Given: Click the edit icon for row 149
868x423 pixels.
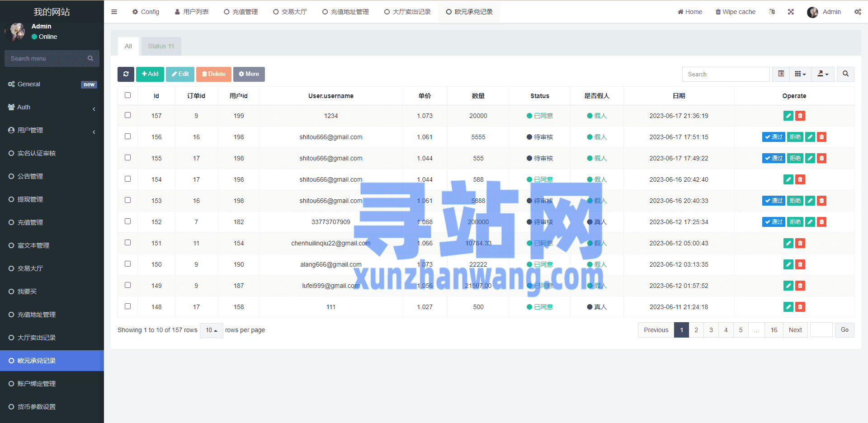Looking at the screenshot, I should tap(788, 286).
